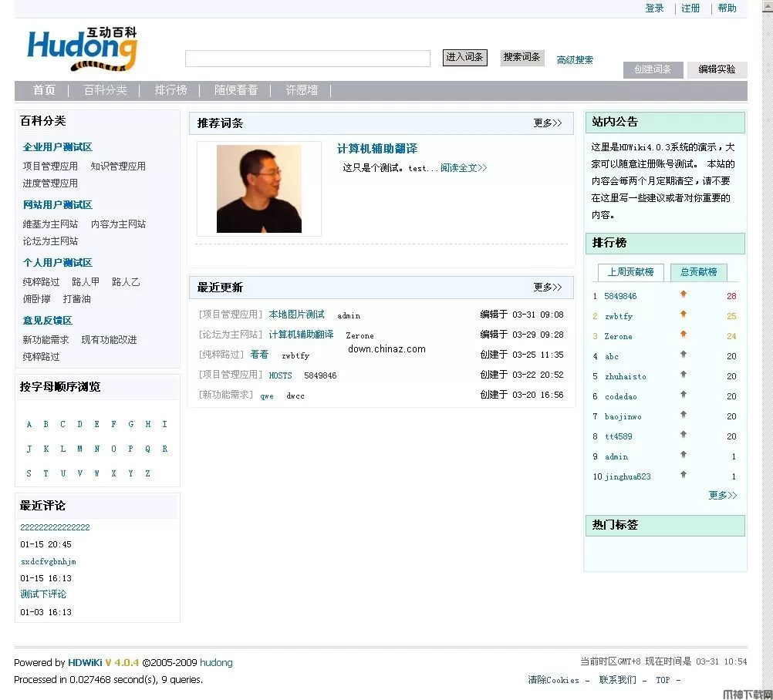Click inside the search input box
Image resolution: width=773 pixels, height=700 pixels.
pyautogui.click(x=307, y=58)
